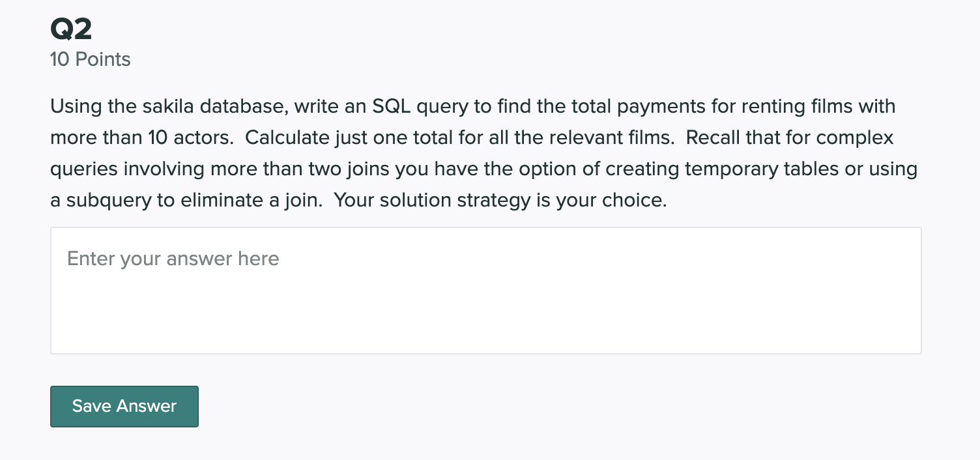Focus the empty answer entry area
This screenshot has height=460, width=980.
point(485,306)
